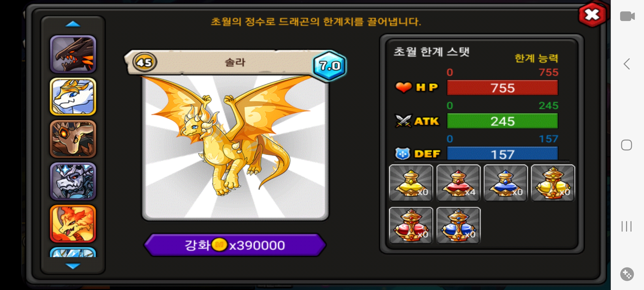The image size is (644, 290).
Task: Tap the Android back chevron
Action: [627, 64]
